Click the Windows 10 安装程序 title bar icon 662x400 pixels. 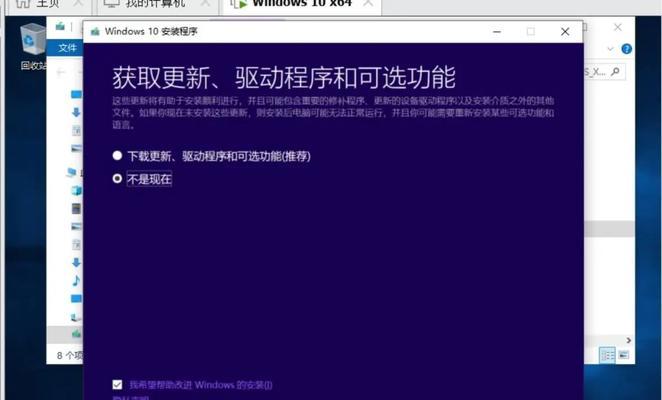95,32
